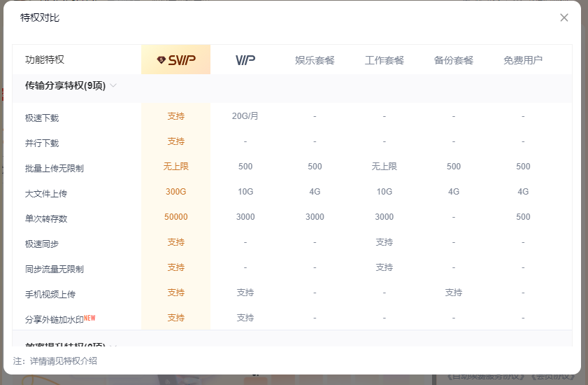Image resolution: width=588 pixels, height=385 pixels.
Task: Click the 手机视频上传 row label
Action: coord(50,294)
